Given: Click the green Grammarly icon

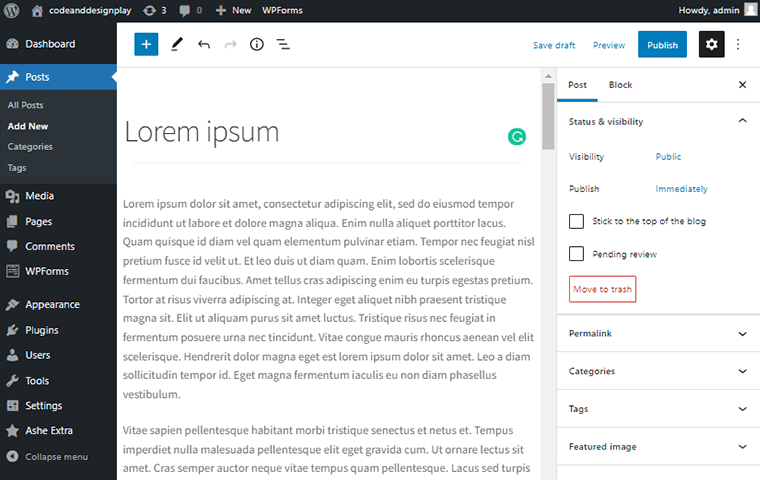Looking at the screenshot, I should point(517,137).
